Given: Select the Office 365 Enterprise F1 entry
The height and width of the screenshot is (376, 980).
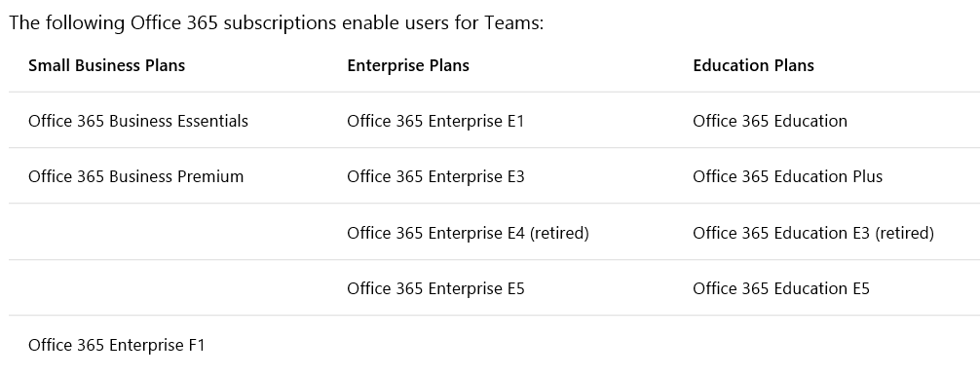Looking at the screenshot, I should [x=116, y=345].
